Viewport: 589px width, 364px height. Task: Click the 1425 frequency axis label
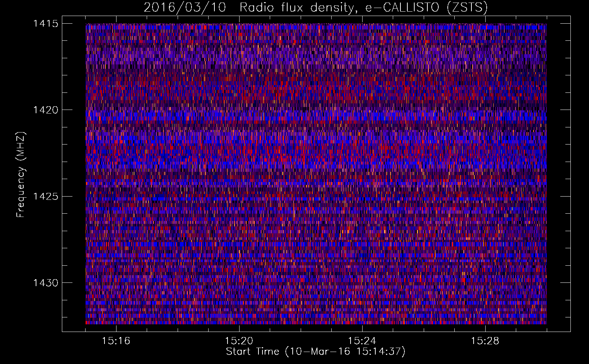pyautogui.click(x=46, y=197)
